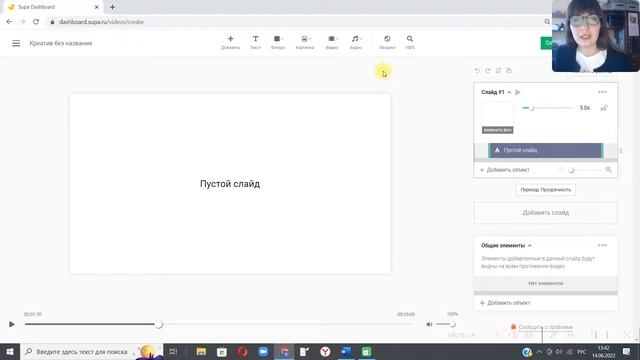
Task: Open the Переход: Прозрачность transition button
Action: [x=546, y=190]
